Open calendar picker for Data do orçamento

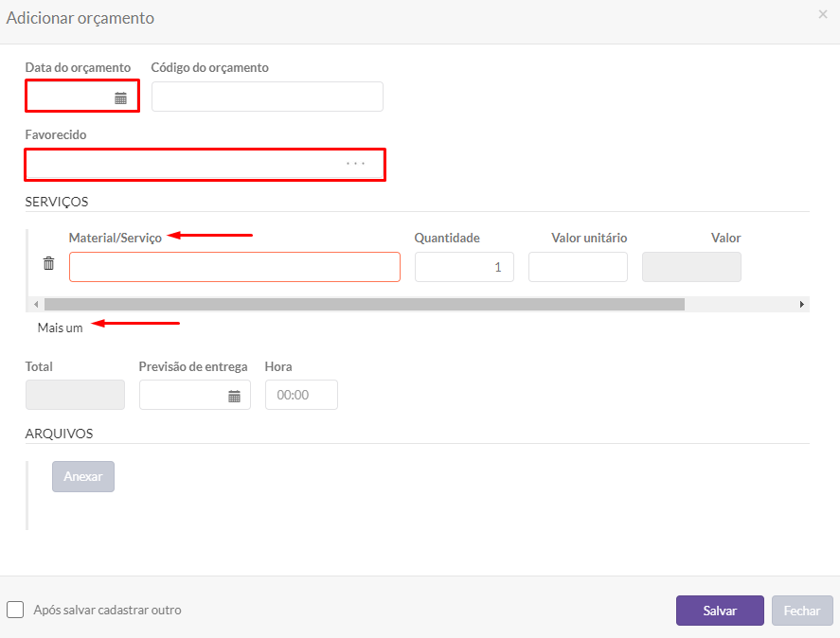point(120,98)
